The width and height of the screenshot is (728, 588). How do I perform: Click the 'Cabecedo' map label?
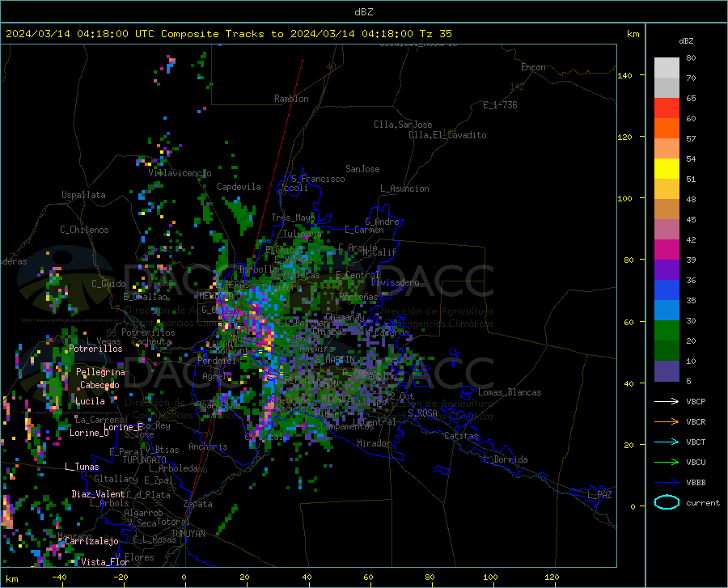tap(99, 385)
